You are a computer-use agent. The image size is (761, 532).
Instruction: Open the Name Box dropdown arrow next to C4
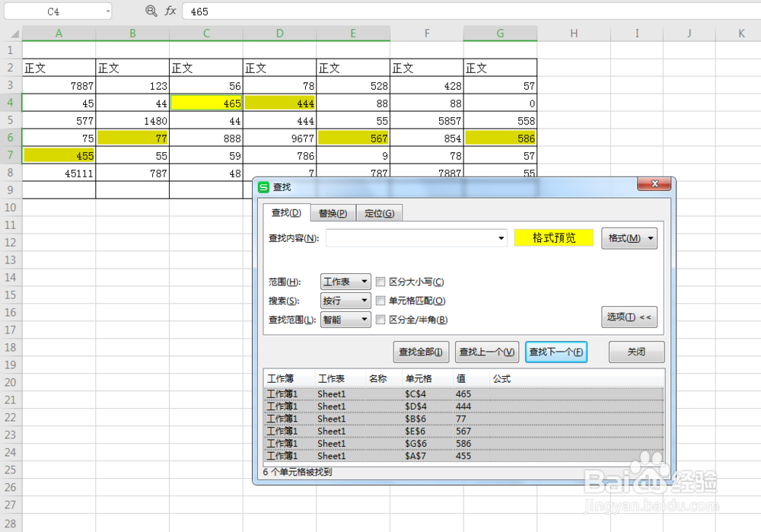[x=108, y=11]
